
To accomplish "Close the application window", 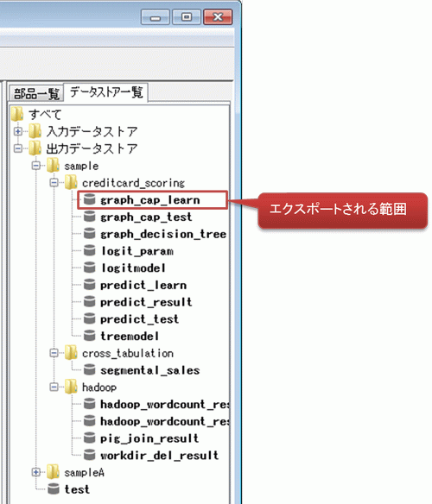I will 218,16.
